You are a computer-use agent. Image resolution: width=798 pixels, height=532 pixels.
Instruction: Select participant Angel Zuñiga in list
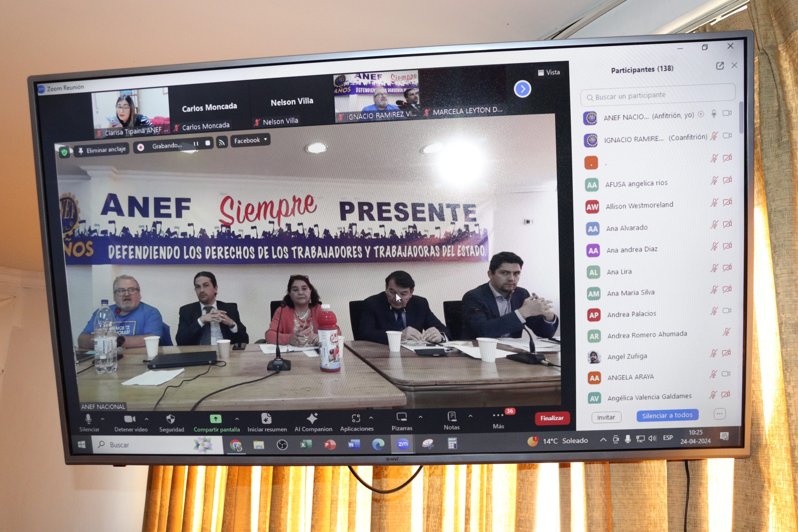658,356
